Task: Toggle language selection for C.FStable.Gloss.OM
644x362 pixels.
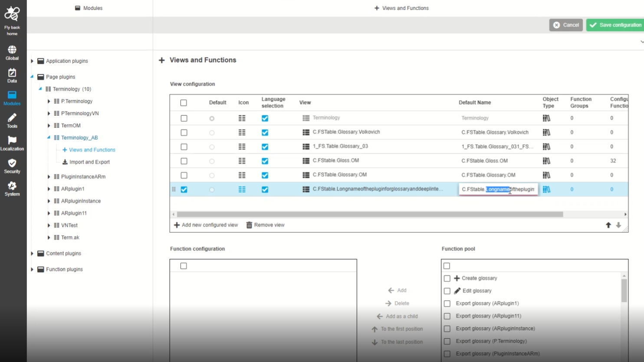Action: pyautogui.click(x=265, y=161)
